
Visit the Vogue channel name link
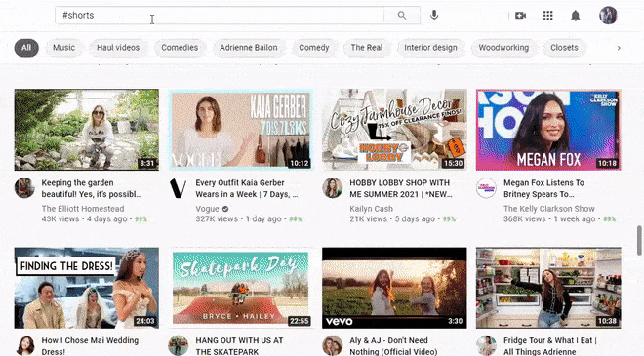point(208,209)
